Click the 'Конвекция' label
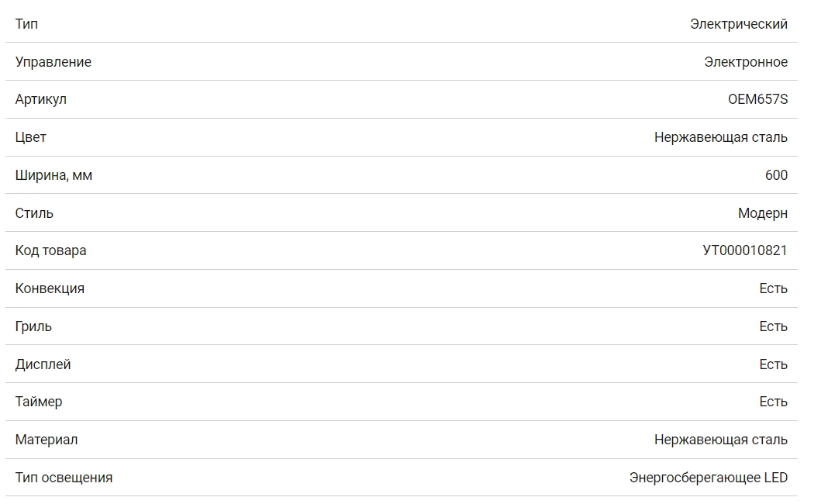The width and height of the screenshot is (828, 504). (x=50, y=288)
